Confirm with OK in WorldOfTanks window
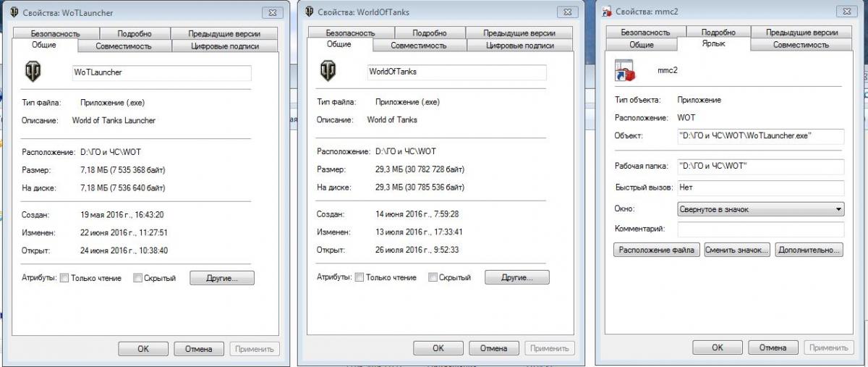 click(x=438, y=348)
